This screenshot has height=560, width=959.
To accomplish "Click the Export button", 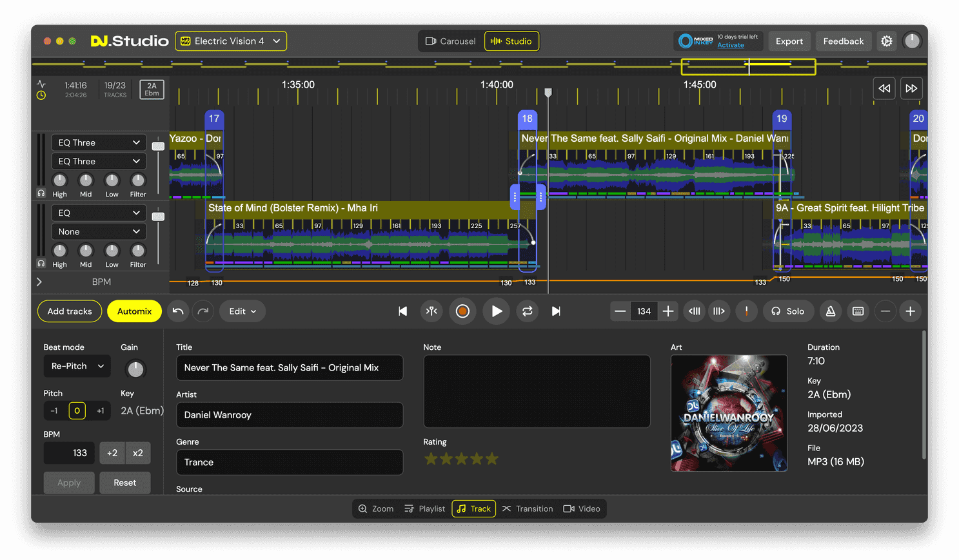I will (x=789, y=41).
